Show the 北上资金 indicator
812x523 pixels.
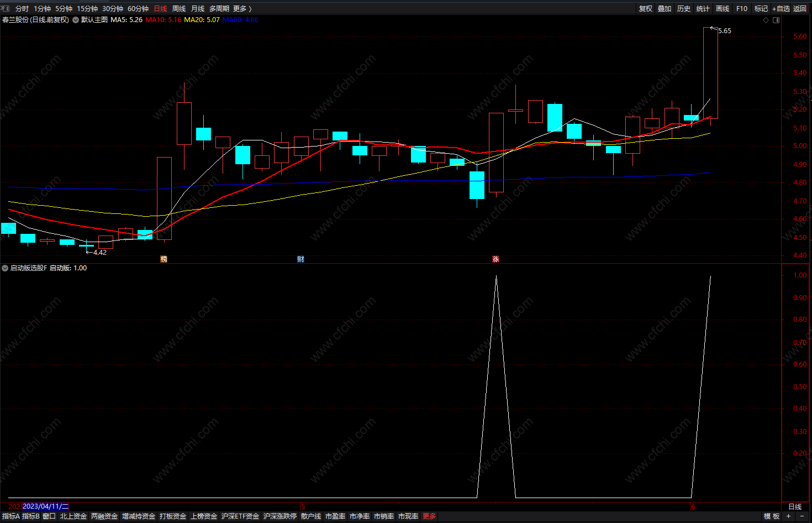tap(73, 516)
